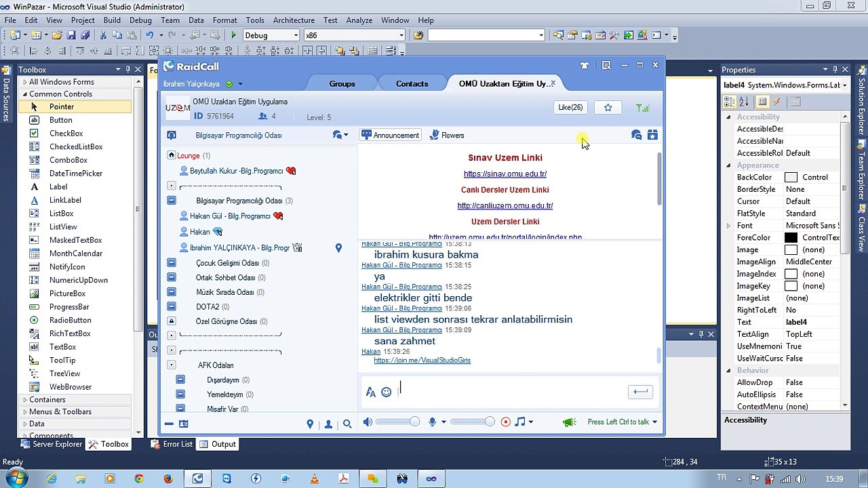
Task: Show property Events lightning icon
Action: 777,102
